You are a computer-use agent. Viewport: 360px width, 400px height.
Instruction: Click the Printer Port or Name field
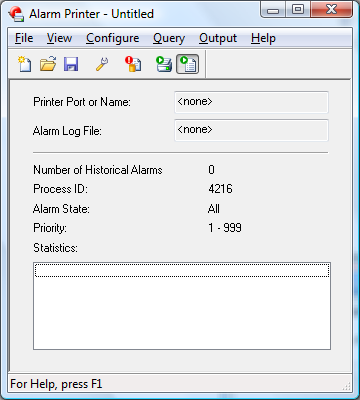[x=251, y=102]
